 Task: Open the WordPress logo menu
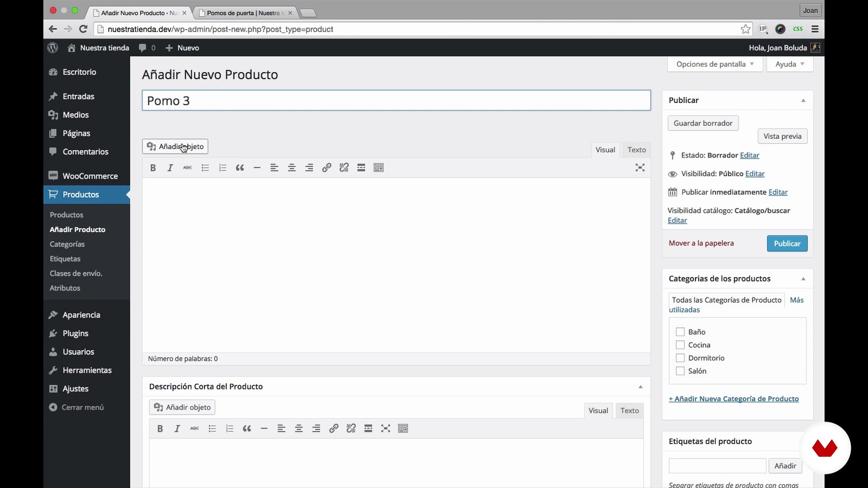click(x=53, y=47)
